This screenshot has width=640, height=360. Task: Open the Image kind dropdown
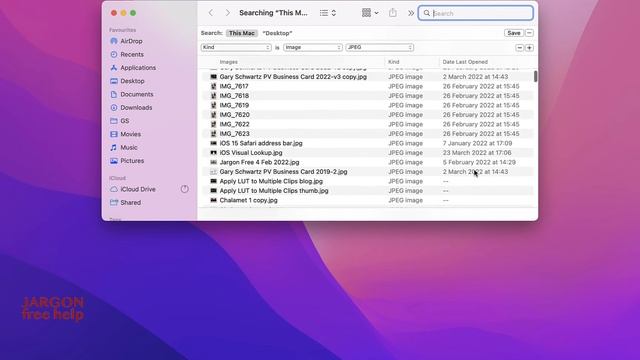click(313, 47)
